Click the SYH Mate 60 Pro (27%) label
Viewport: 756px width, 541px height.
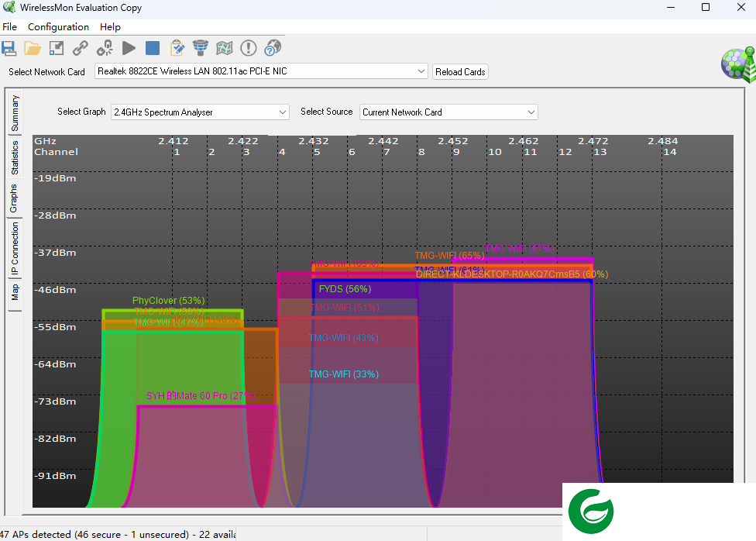pos(201,396)
